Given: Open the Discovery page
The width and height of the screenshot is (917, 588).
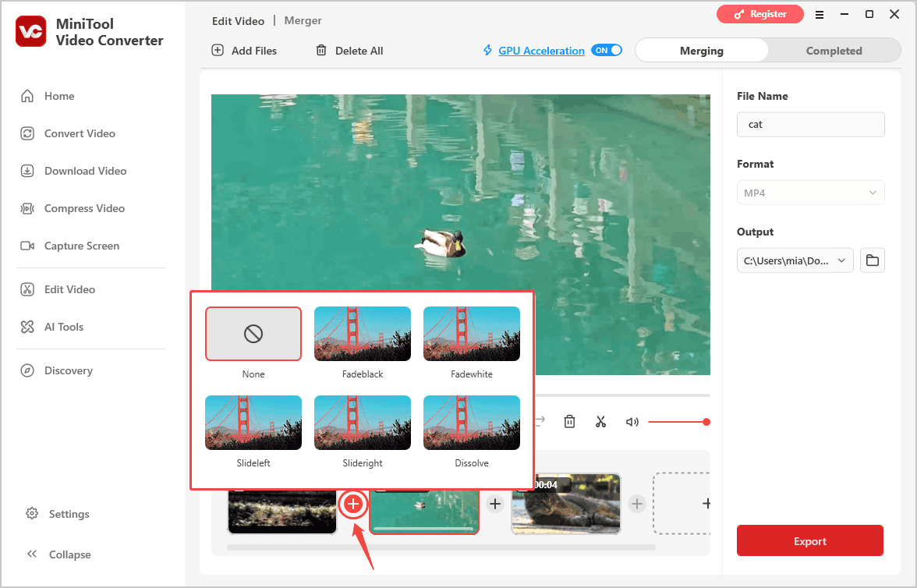Looking at the screenshot, I should (x=57, y=370).
